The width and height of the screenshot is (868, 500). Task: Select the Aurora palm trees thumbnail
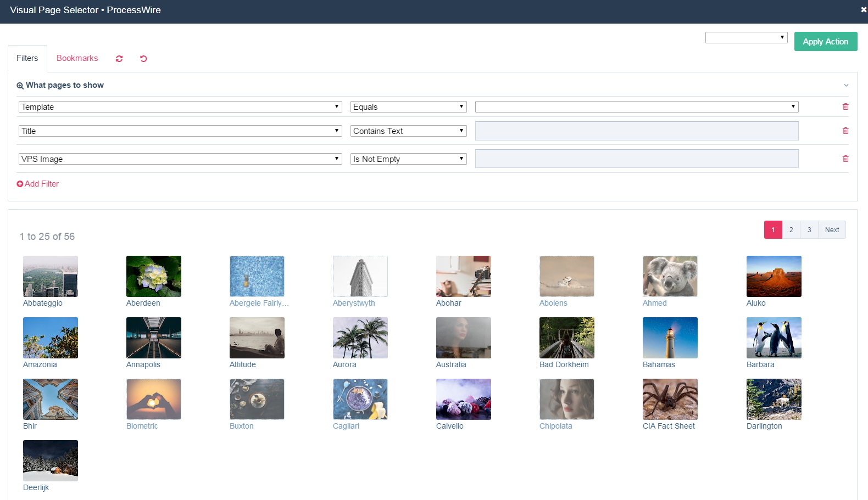point(360,338)
